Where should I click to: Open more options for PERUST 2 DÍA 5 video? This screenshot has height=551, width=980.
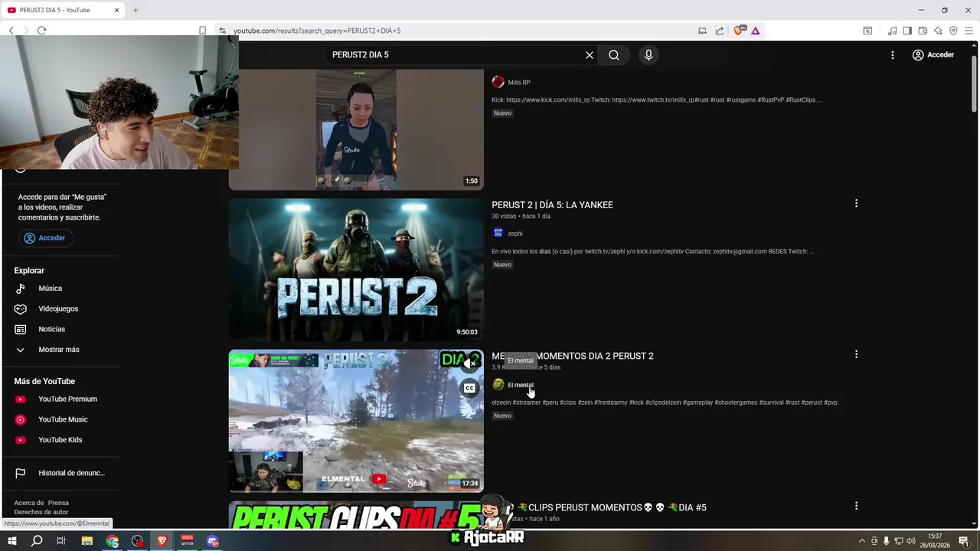[856, 204]
